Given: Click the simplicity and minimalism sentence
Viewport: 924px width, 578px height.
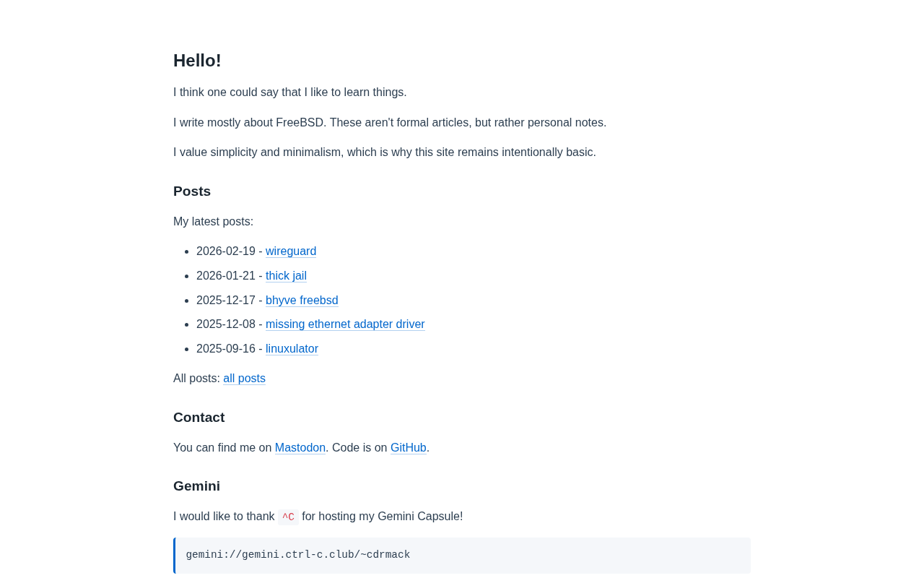Looking at the screenshot, I should tap(385, 152).
